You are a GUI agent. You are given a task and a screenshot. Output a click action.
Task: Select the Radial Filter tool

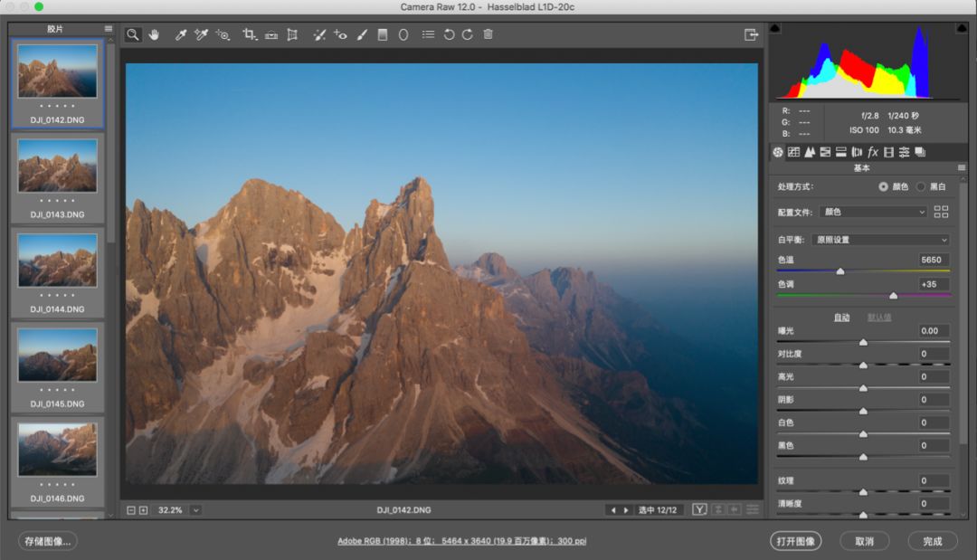403,35
